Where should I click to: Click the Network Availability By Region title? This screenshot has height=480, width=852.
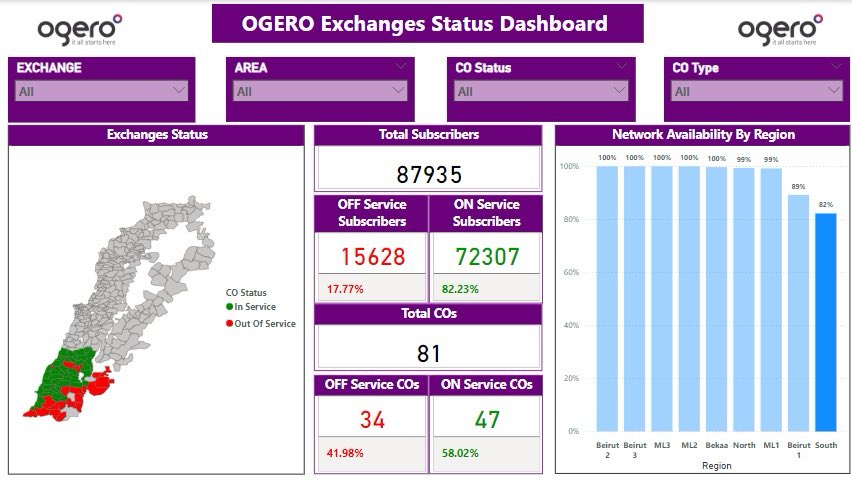(x=703, y=134)
